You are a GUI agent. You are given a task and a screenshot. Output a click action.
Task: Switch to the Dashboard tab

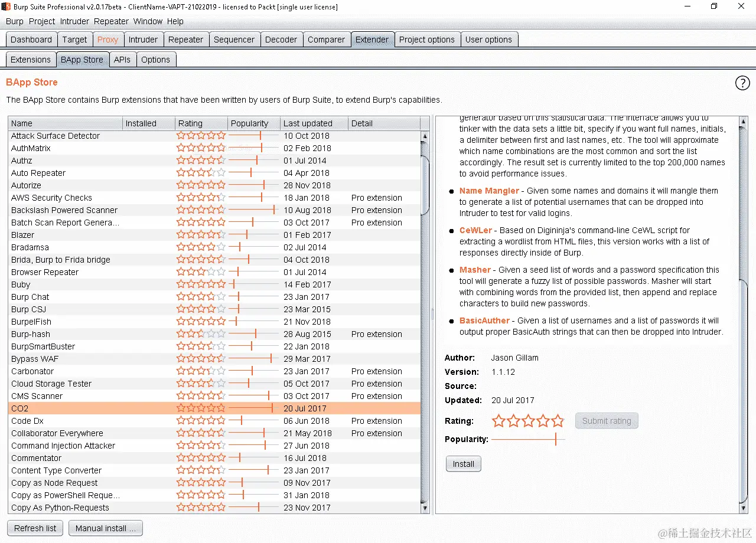[x=31, y=40]
